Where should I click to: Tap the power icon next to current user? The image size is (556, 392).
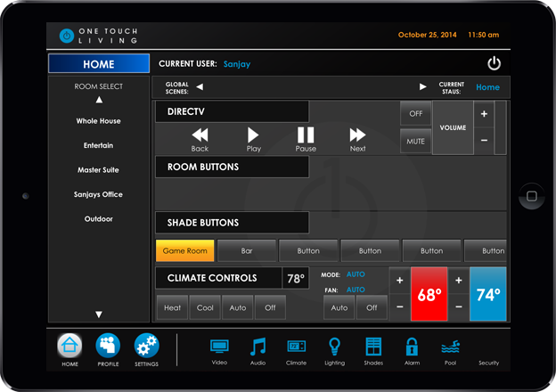(x=494, y=64)
